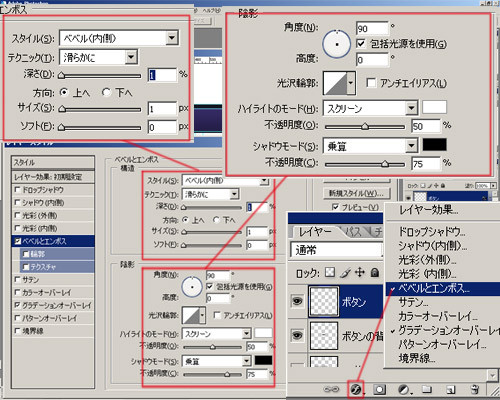
Task: Choose 境界線... from the popup menu
Action: pyautogui.click(x=417, y=358)
